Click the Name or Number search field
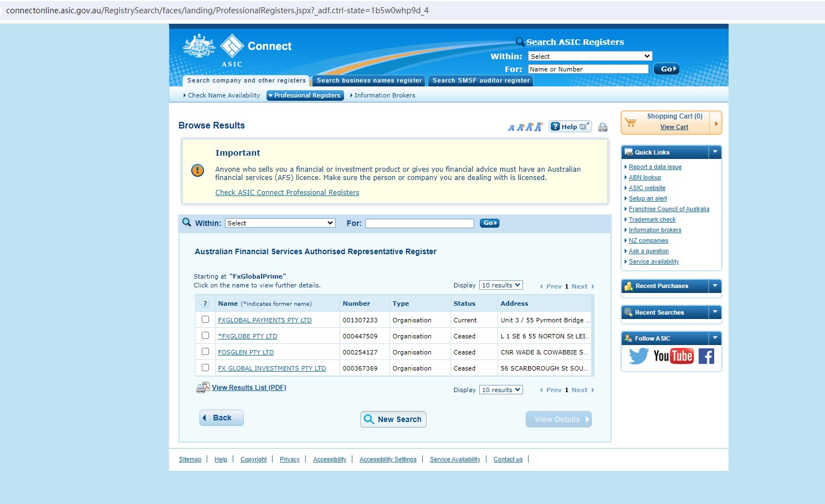The width and height of the screenshot is (825, 504). coord(588,69)
